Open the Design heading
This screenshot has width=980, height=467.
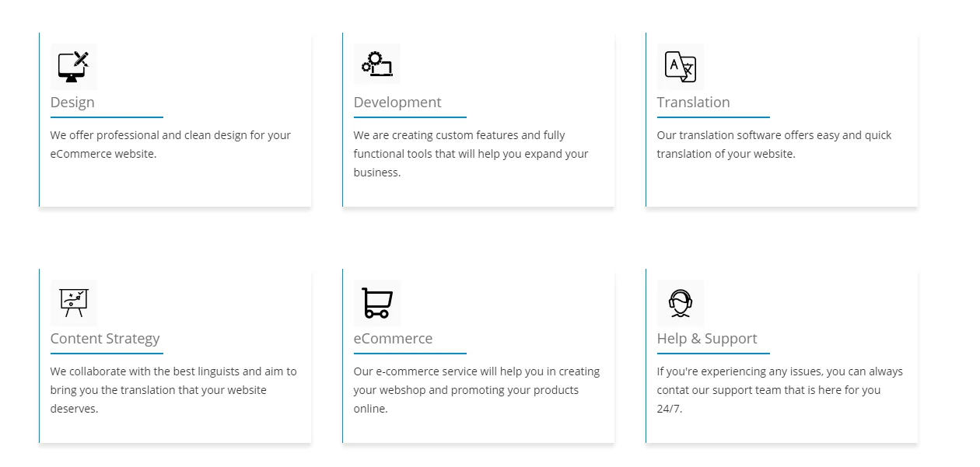[x=72, y=103]
